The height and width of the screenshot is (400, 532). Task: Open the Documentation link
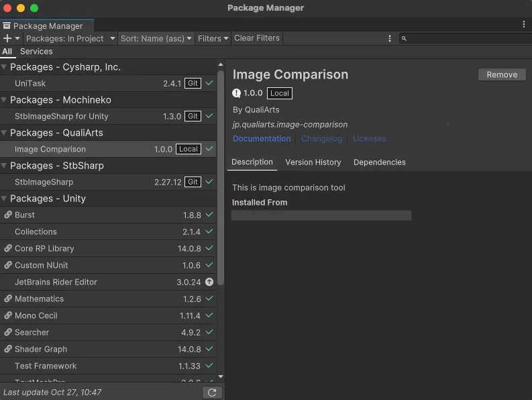click(x=262, y=139)
